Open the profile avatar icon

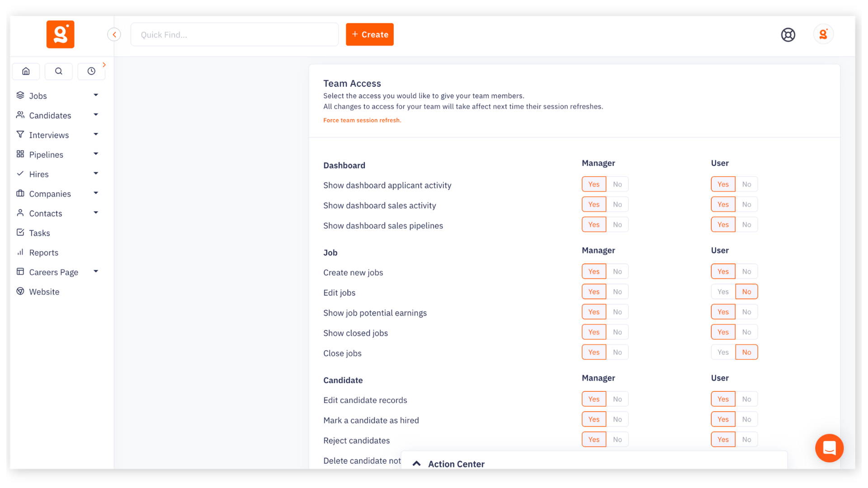pyautogui.click(x=823, y=34)
